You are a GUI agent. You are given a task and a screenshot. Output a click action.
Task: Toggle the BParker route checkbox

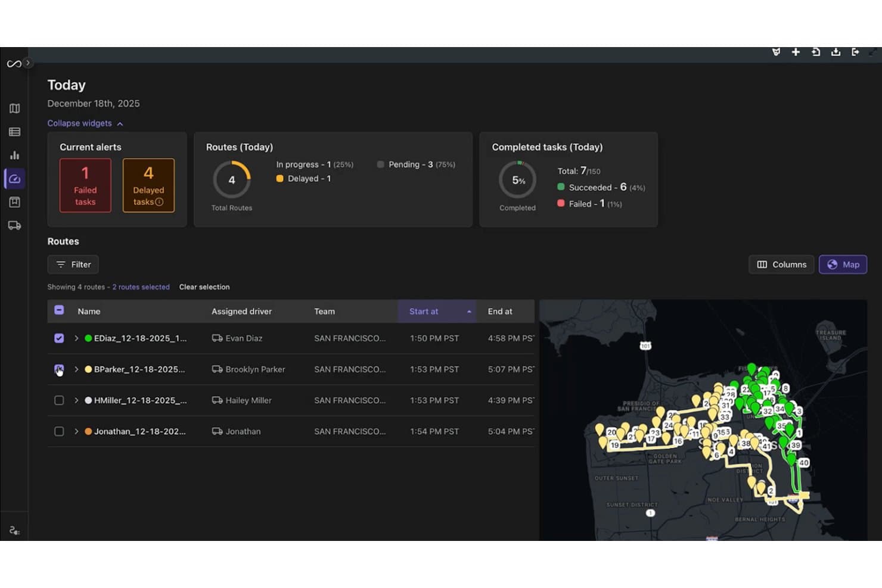(x=59, y=369)
